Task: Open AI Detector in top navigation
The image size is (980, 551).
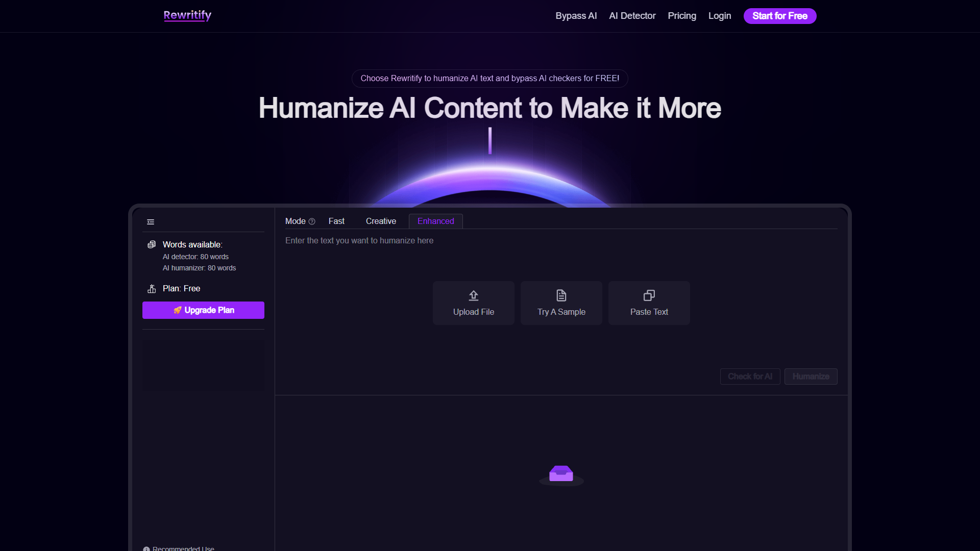Action: coord(632,16)
